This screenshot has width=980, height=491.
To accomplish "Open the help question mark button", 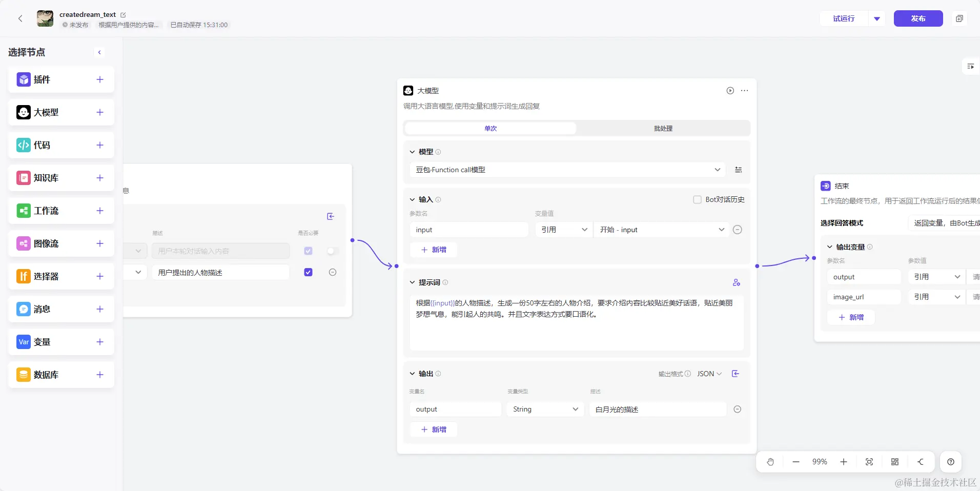I will click(951, 462).
